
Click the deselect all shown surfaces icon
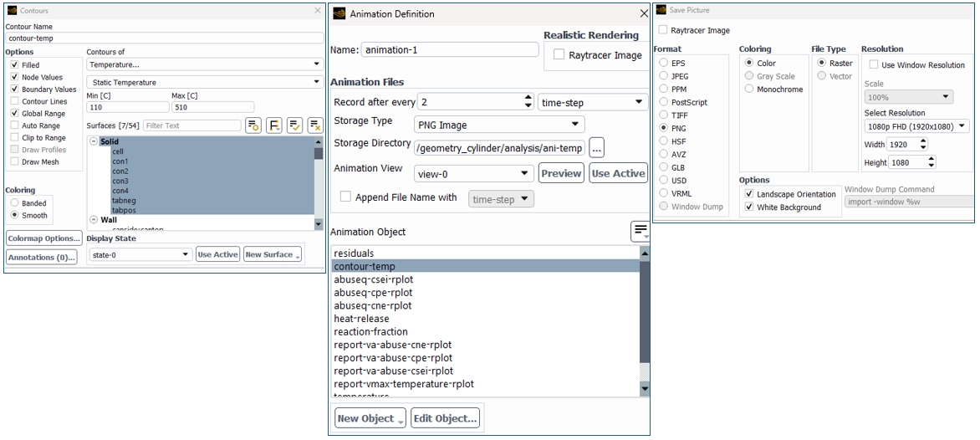pyautogui.click(x=315, y=125)
